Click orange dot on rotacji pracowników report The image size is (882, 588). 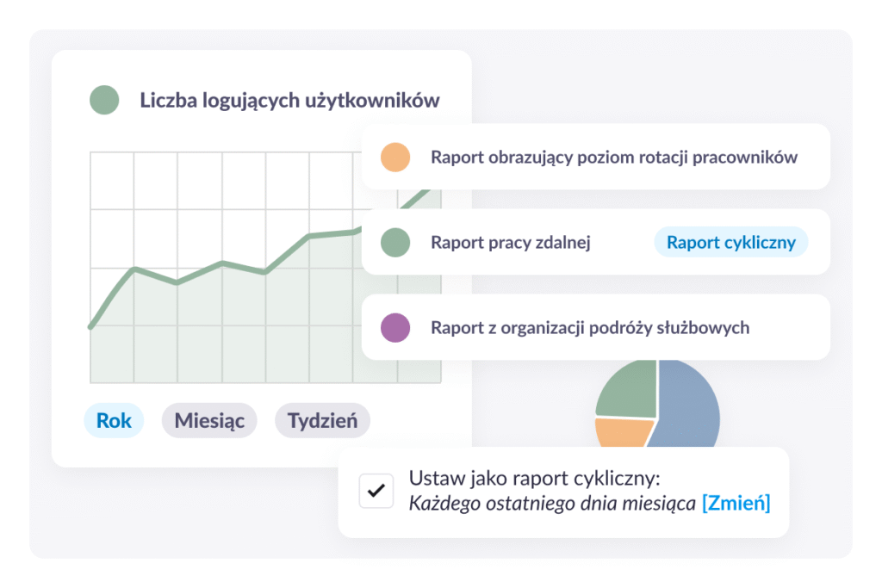(394, 158)
